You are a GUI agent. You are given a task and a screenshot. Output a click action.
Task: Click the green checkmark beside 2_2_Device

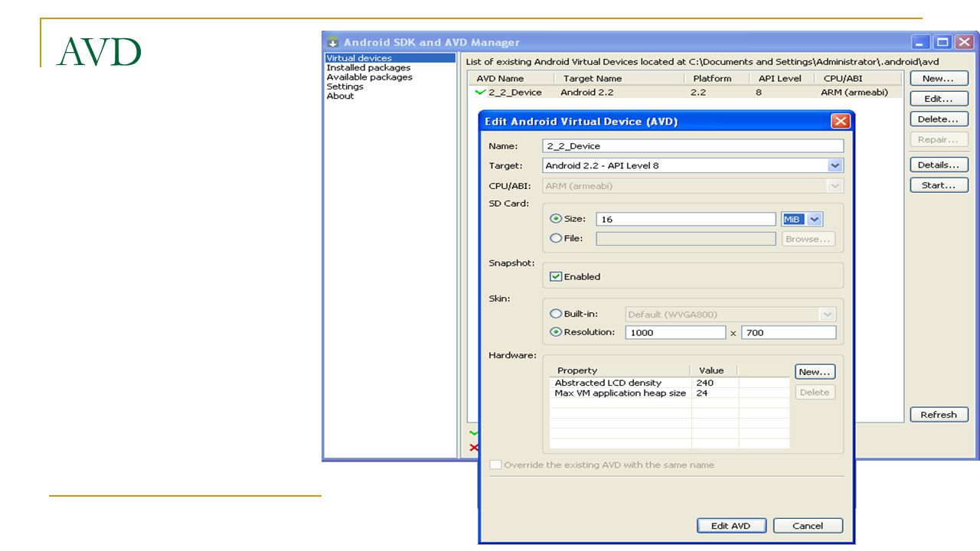tap(480, 93)
